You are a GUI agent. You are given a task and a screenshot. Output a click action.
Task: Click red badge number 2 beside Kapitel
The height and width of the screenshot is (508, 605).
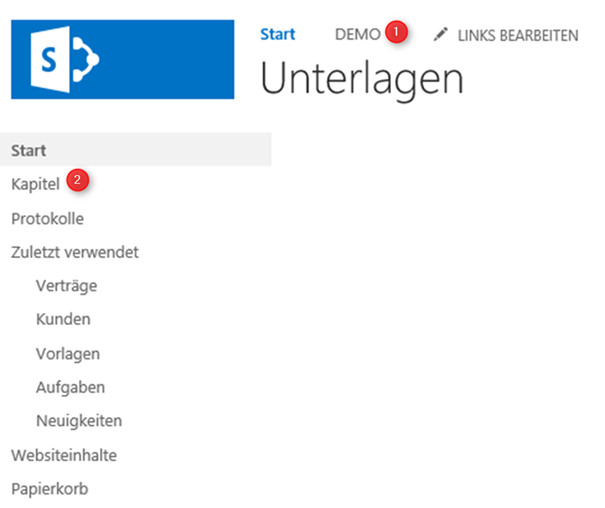coord(78,181)
